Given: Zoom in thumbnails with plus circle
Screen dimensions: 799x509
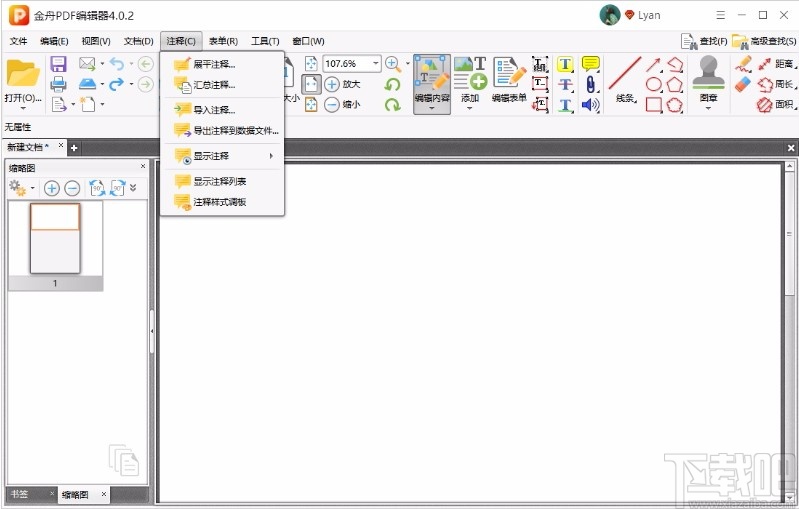Looking at the screenshot, I should point(51,188).
